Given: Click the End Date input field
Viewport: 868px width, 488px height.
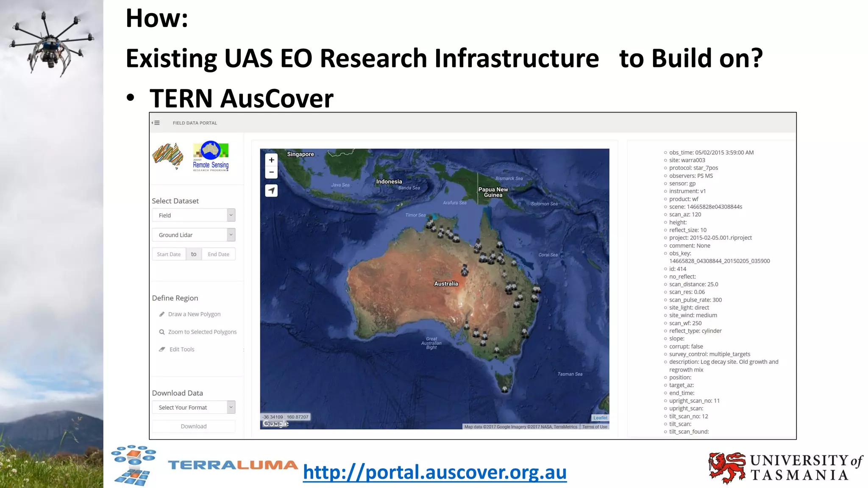Looking at the screenshot, I should 218,254.
